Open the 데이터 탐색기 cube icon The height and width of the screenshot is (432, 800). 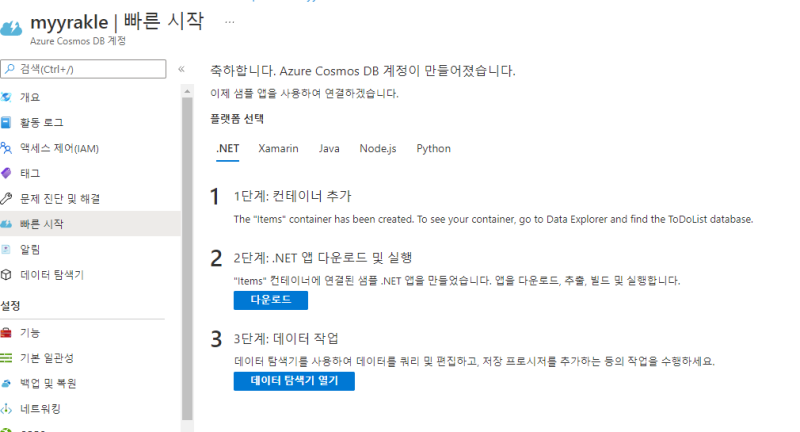(x=7, y=274)
